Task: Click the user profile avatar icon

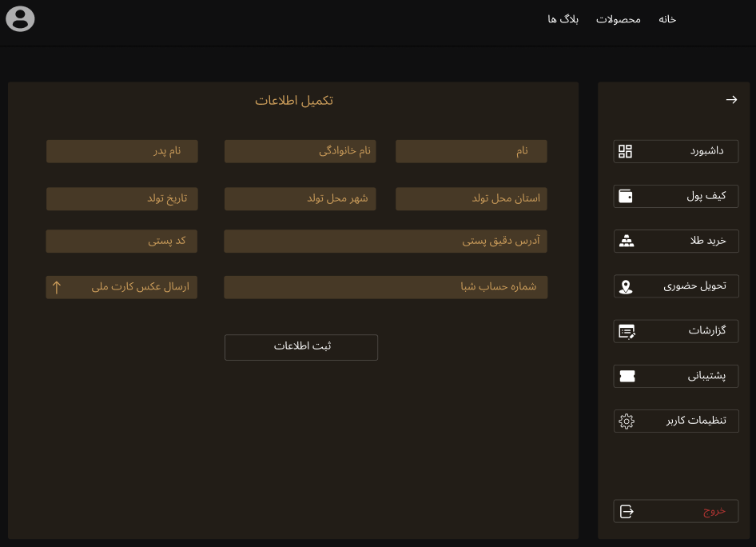Action: pos(20,18)
